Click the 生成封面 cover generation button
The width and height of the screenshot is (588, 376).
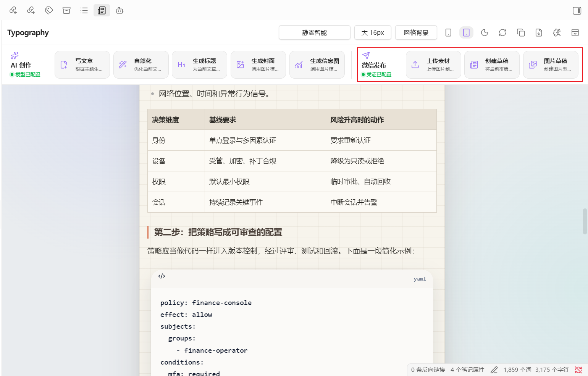(258, 65)
